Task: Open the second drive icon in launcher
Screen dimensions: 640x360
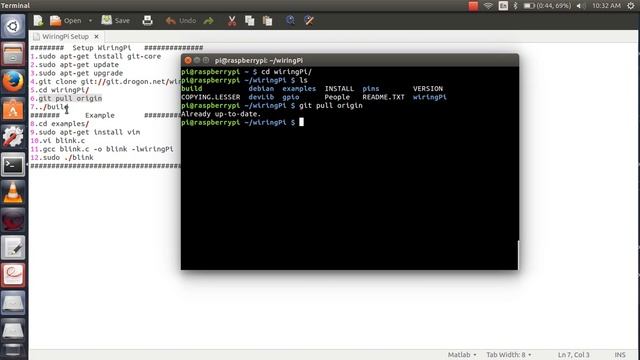Action: (x=13, y=330)
